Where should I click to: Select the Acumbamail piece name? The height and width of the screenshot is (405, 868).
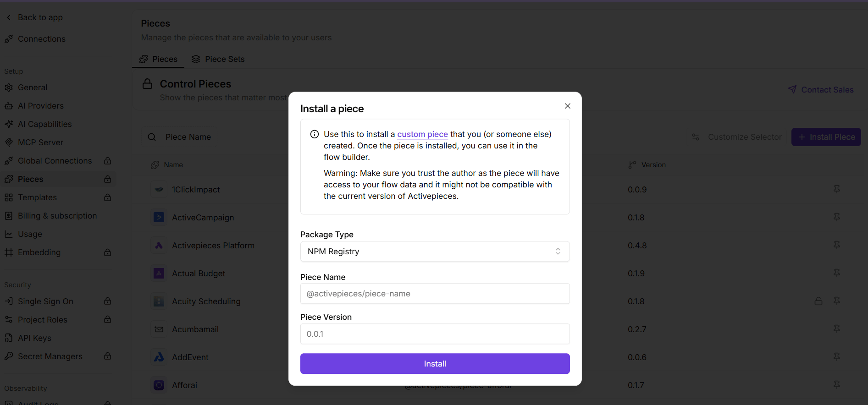click(x=195, y=329)
